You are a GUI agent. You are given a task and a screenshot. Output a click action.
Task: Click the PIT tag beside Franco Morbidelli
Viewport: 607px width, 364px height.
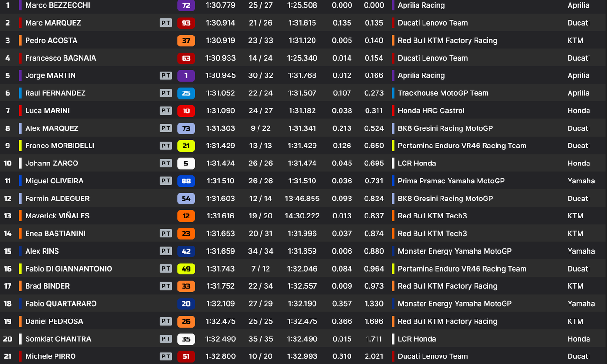click(x=166, y=145)
